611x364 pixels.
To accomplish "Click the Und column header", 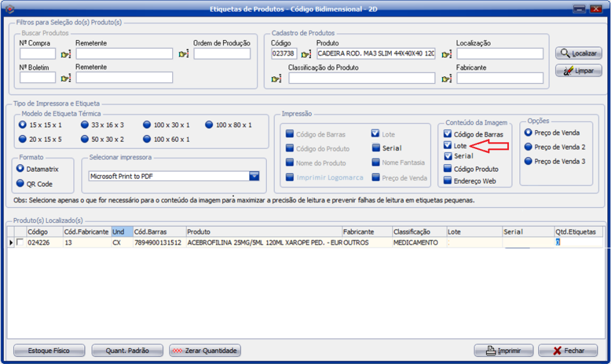I will coord(121,232).
